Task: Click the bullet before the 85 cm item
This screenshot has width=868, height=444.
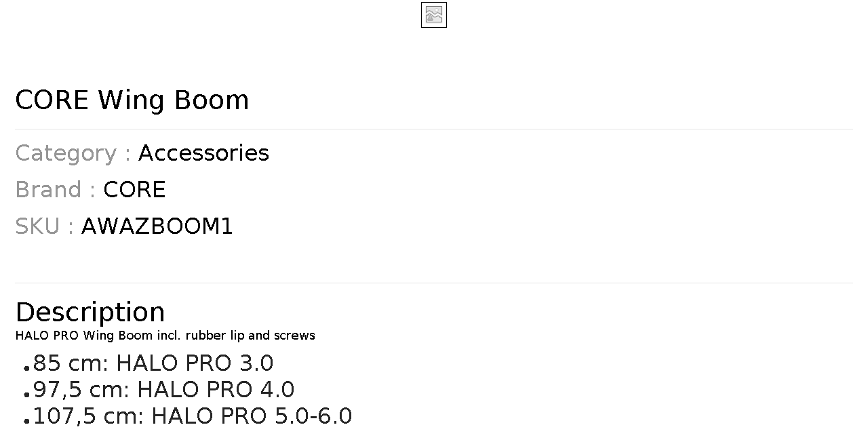Action: tap(26, 368)
